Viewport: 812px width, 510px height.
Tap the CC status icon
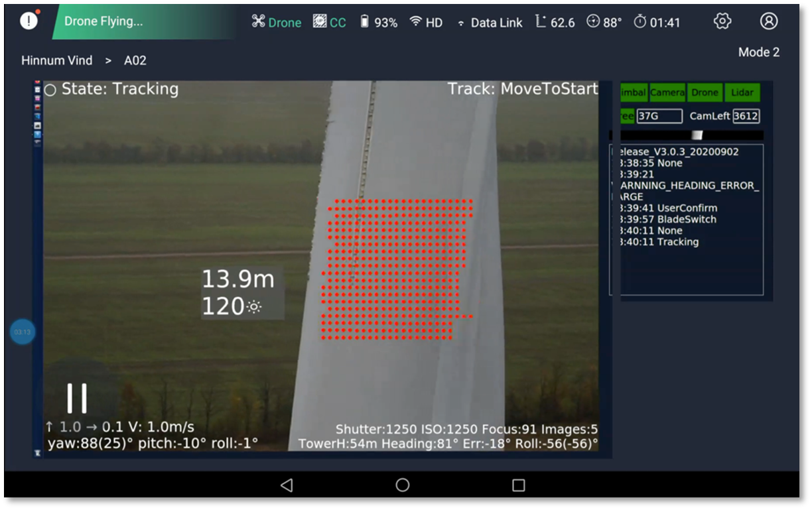[330, 22]
